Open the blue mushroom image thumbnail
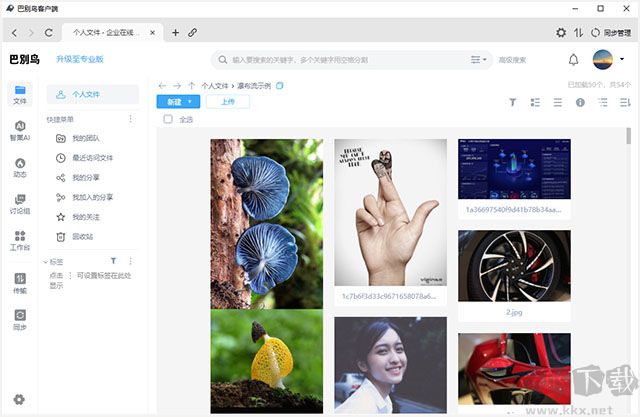The height and width of the screenshot is (417, 640). pos(266,223)
